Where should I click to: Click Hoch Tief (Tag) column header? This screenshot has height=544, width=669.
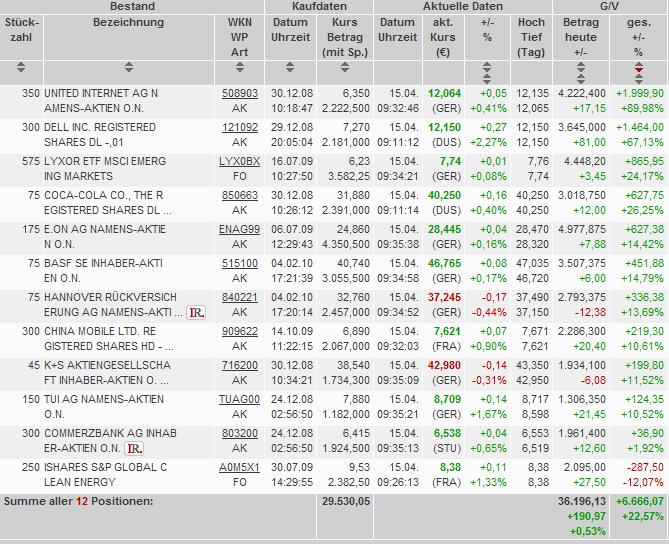pyautogui.click(x=531, y=37)
